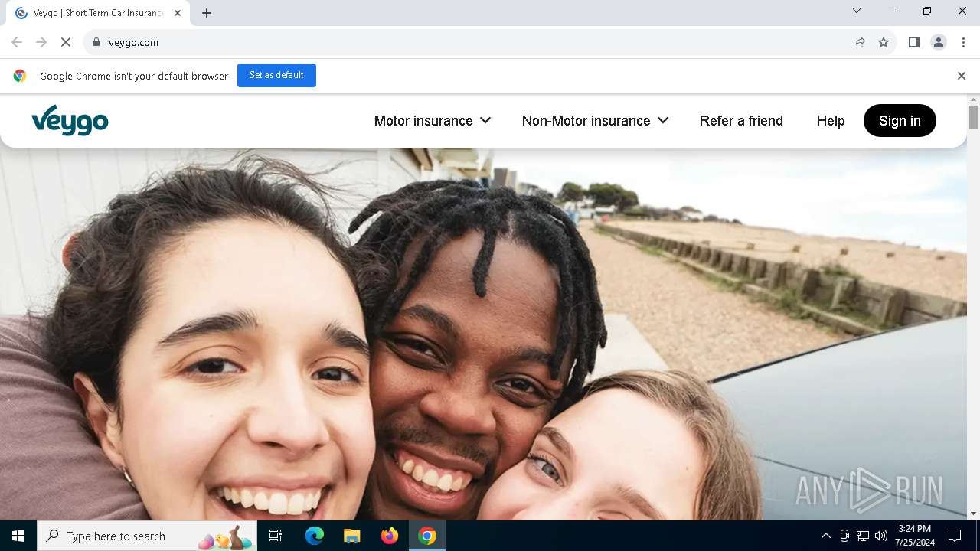The height and width of the screenshot is (551, 980).
Task: Open the Chrome profile menu
Action: (x=939, y=42)
